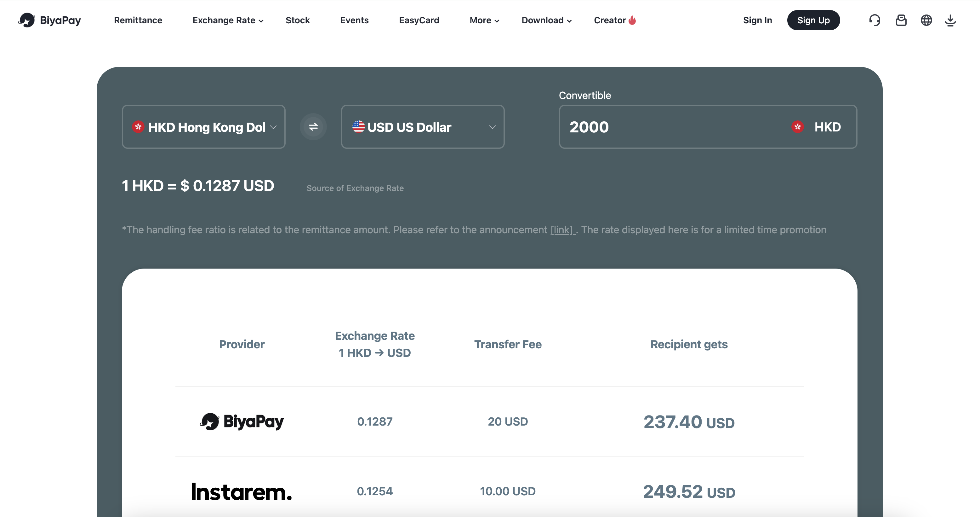Open the inbox message icon
The width and height of the screenshot is (980, 517).
[901, 20]
